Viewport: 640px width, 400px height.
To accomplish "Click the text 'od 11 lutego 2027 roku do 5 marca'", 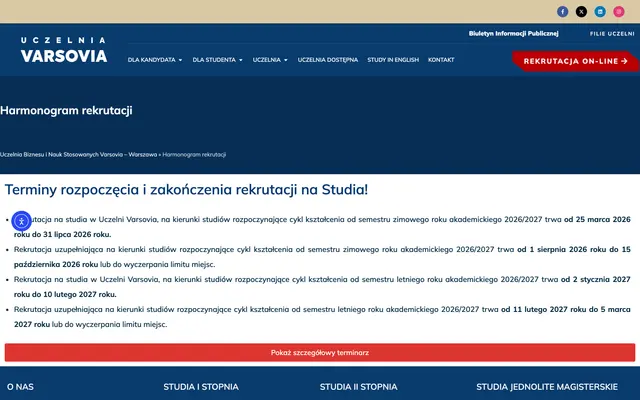I will tap(566, 309).
